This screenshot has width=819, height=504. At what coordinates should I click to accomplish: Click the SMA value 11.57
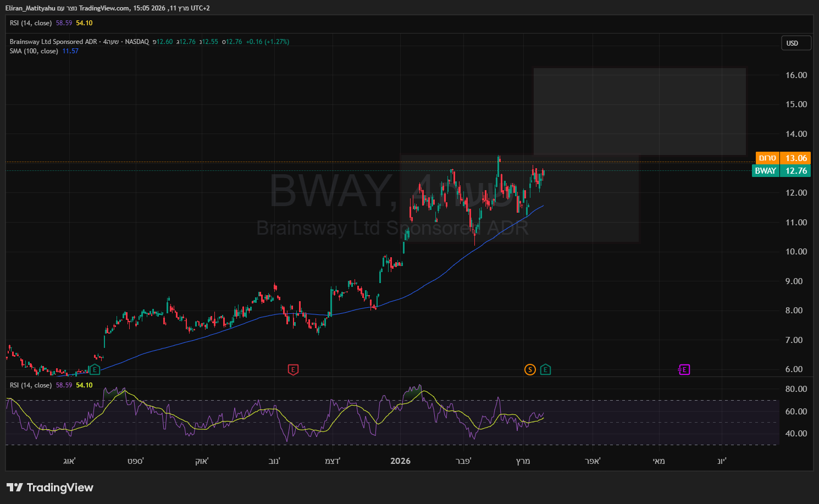tap(70, 51)
